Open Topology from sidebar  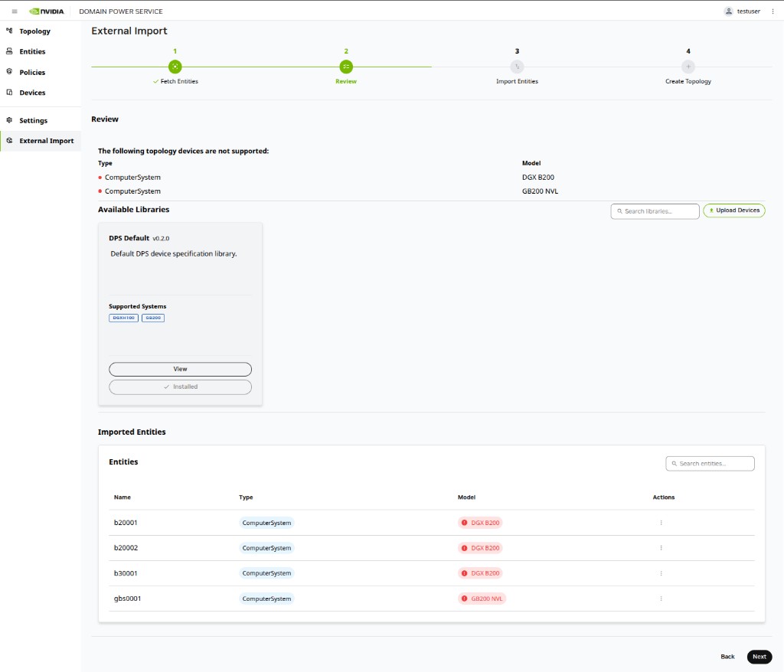pyautogui.click(x=35, y=31)
